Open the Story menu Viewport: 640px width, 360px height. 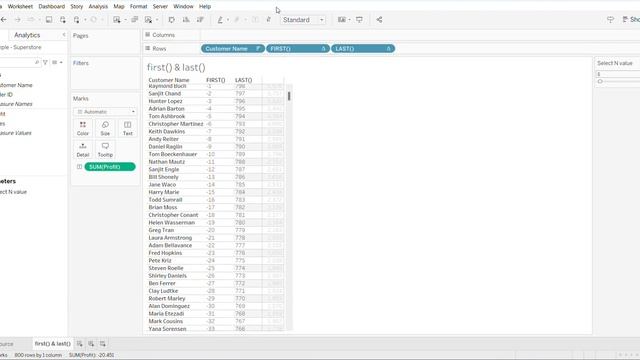(x=77, y=7)
